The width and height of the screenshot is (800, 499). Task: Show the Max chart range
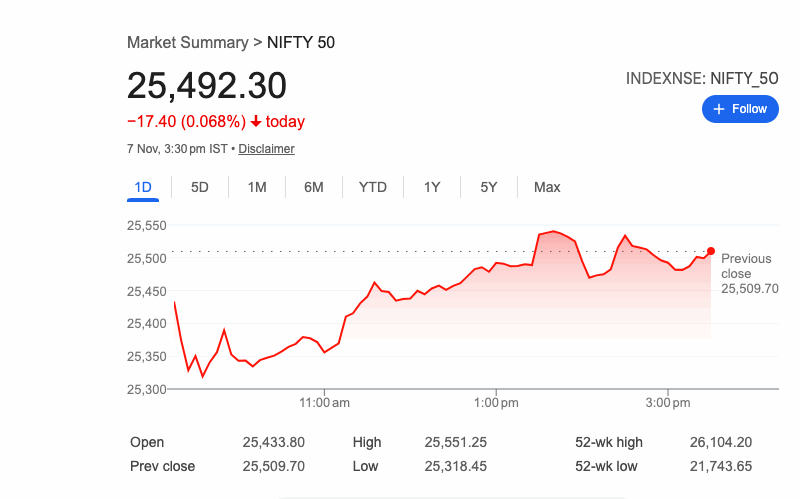(547, 187)
